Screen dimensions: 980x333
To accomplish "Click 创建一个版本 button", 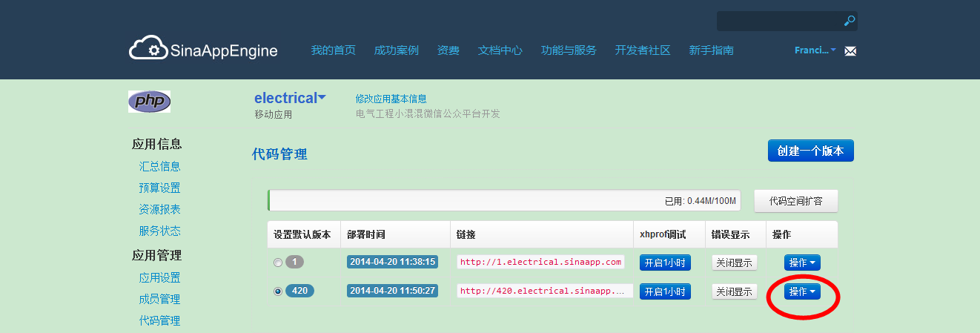I will tap(811, 151).
